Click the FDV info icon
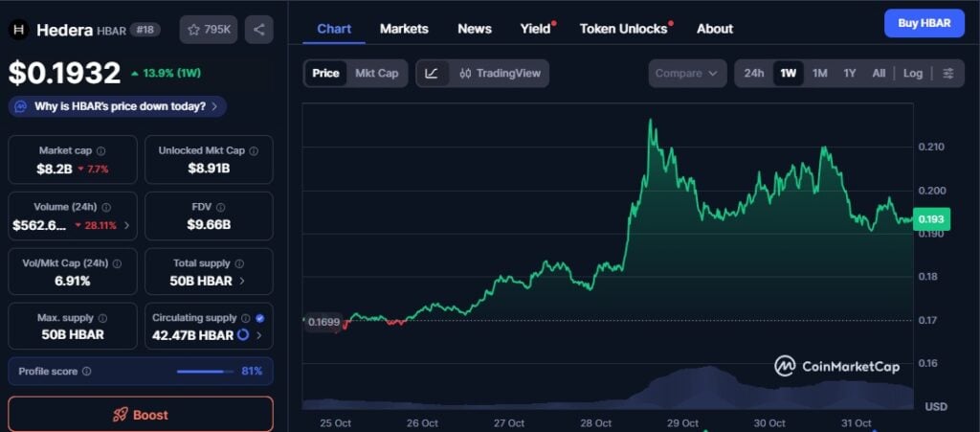The image size is (980, 432). pos(221,207)
